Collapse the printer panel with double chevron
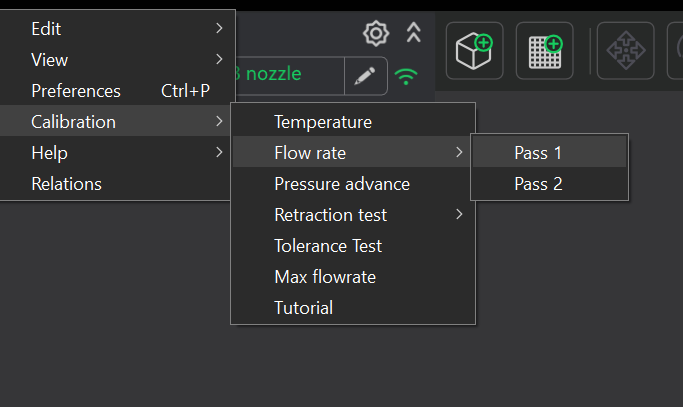The height and width of the screenshot is (407, 683). coord(414,33)
